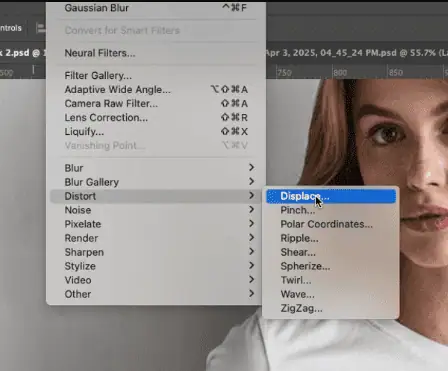Expand the Blur submenu
The image size is (448, 371).
point(156,168)
